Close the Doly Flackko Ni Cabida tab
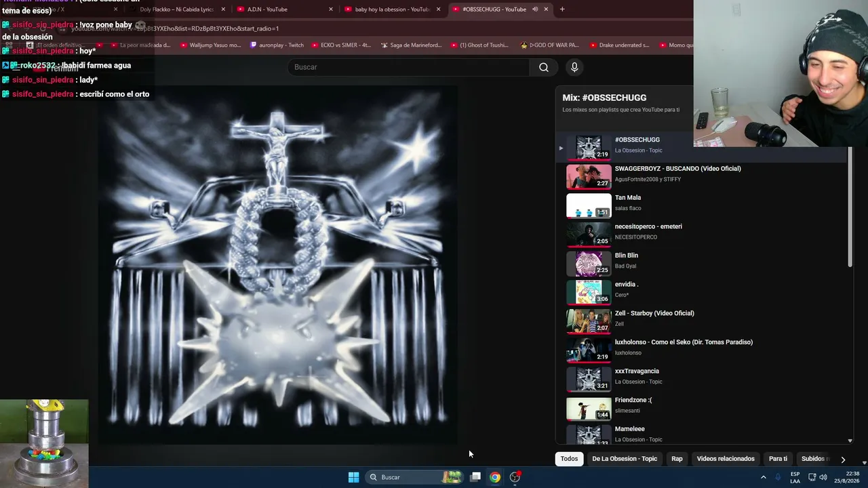This screenshot has width=868, height=488. pos(223,9)
